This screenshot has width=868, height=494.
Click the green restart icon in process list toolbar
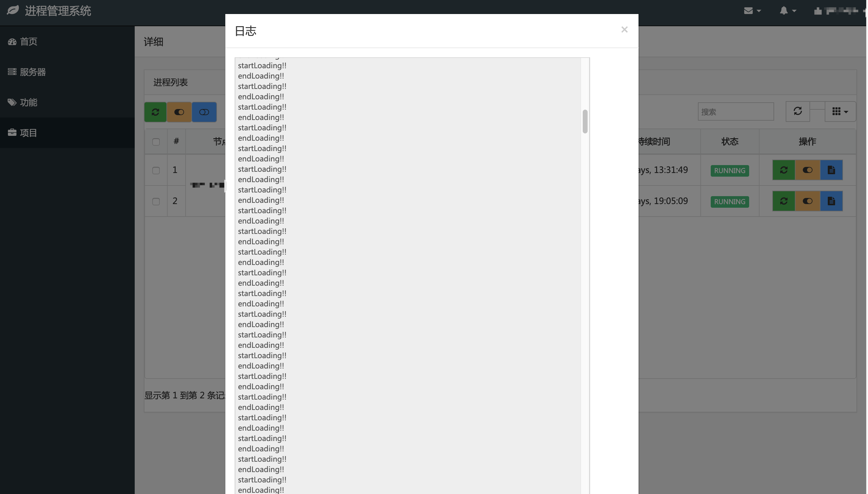tap(155, 112)
